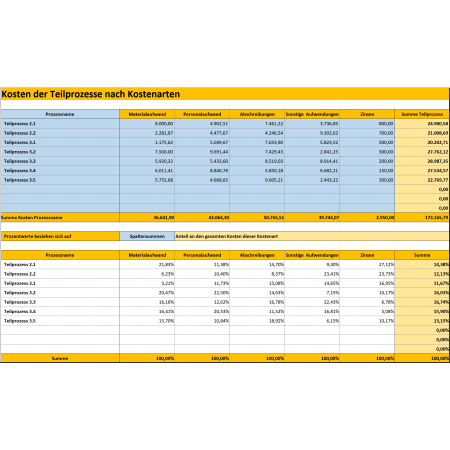Viewport: 450px width, 450px height.
Task: Select 'Teilprozess 3.4' name in the percentage table
Action: [20, 311]
